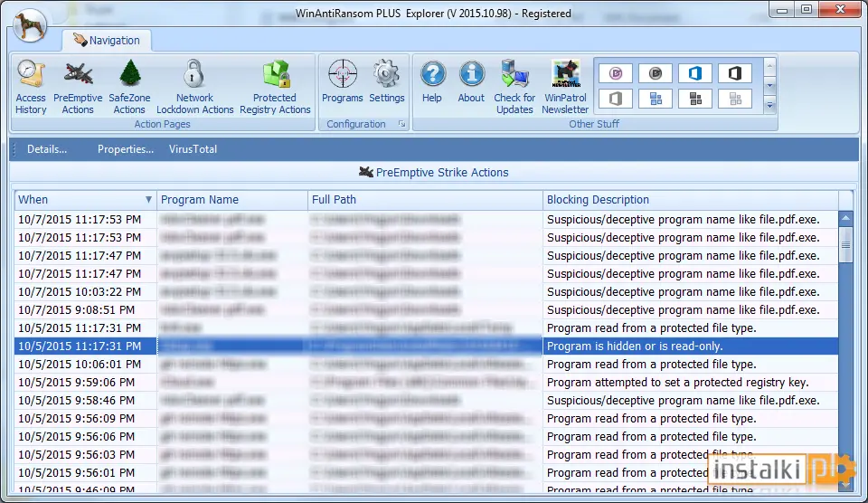This screenshot has height=503, width=868.
Task: Click the Details... button
Action: tap(47, 149)
